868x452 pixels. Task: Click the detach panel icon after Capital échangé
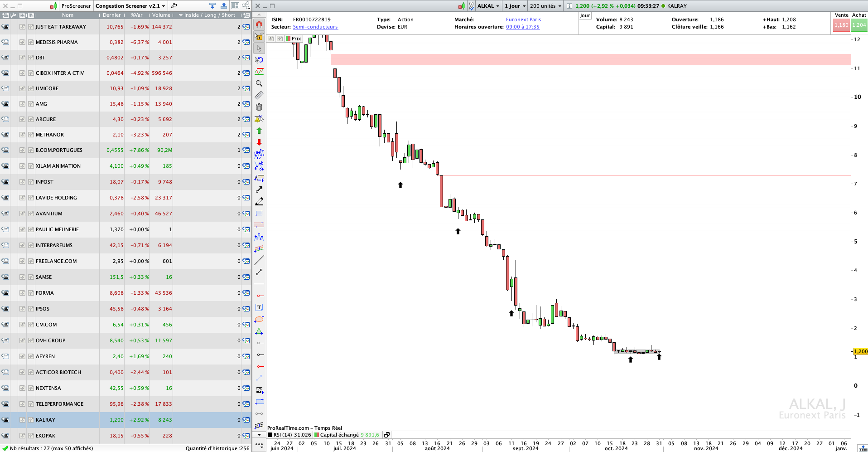(x=387, y=435)
